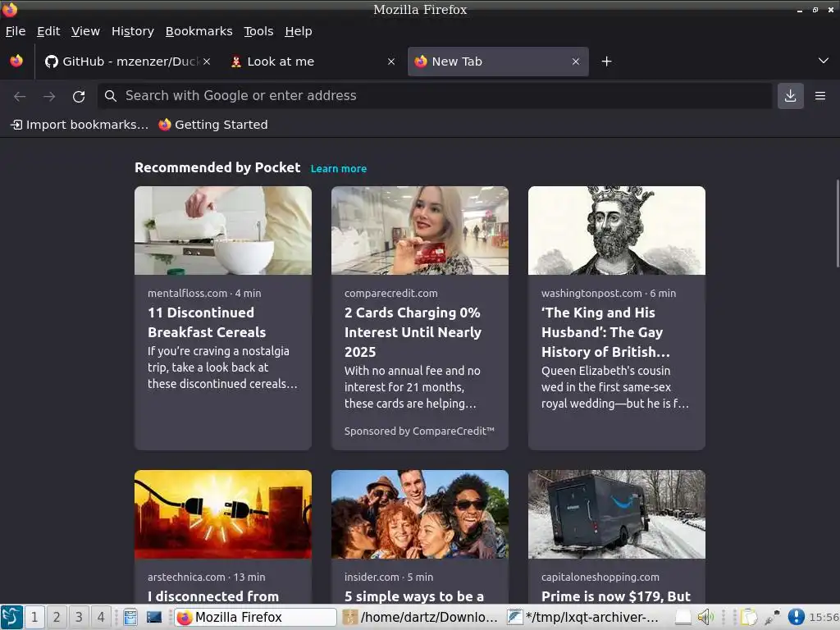Screen dimensions: 840x630
Task: Open the LXQt start menu bird icon
Action: click(x=11, y=617)
